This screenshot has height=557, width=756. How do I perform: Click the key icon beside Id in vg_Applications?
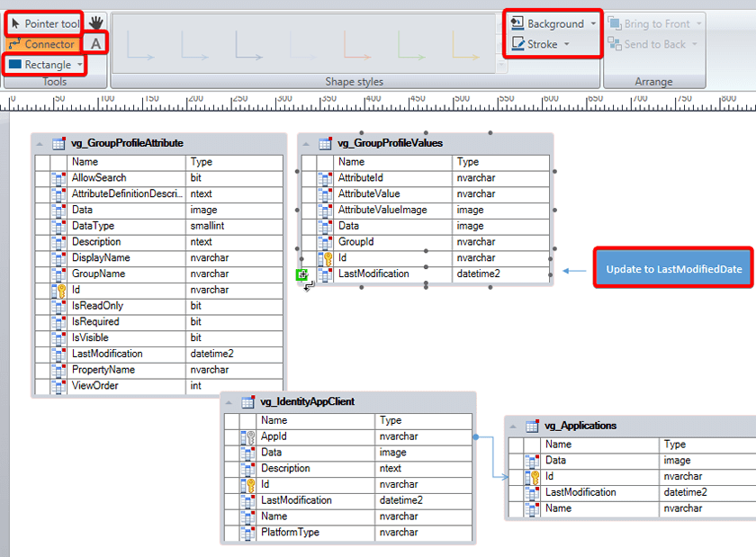(533, 477)
